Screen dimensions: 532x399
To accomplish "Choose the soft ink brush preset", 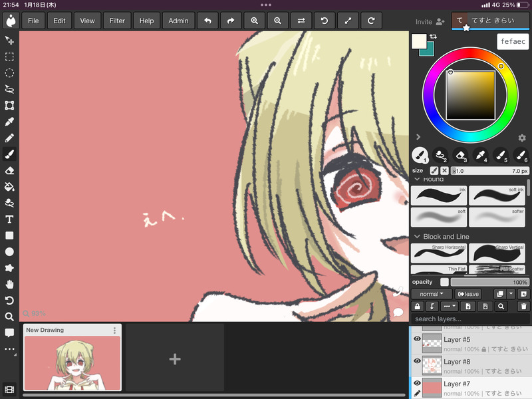I will 497,195.
